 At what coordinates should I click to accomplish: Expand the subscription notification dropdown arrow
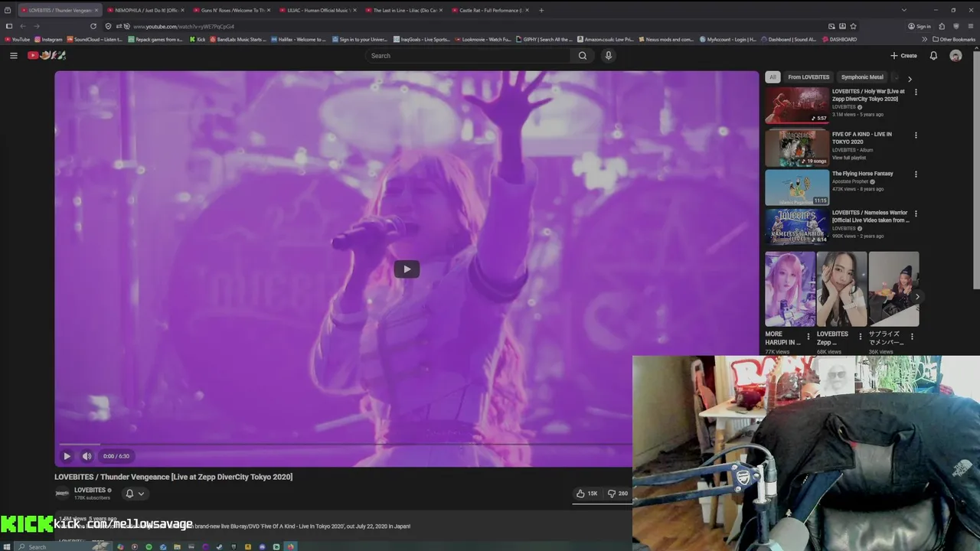(141, 494)
